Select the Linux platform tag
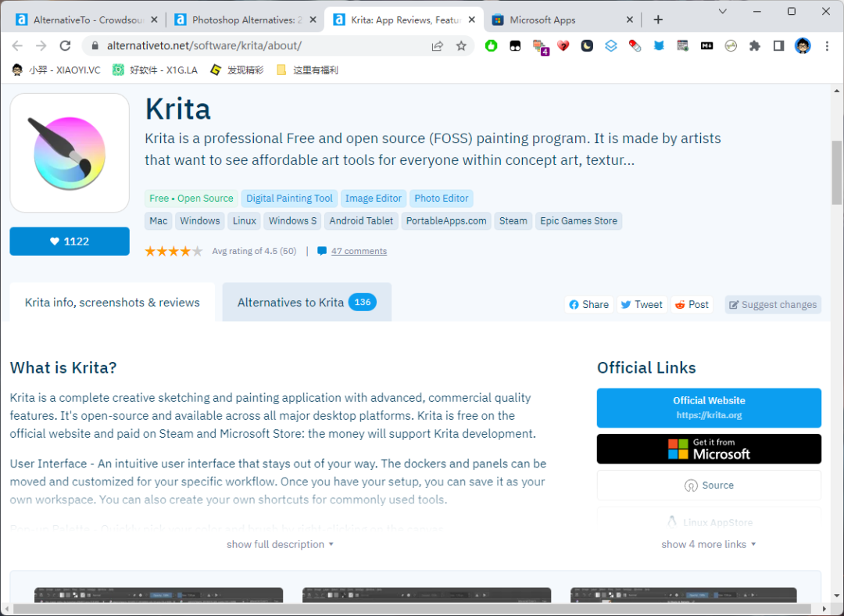844x616 pixels. tap(245, 220)
